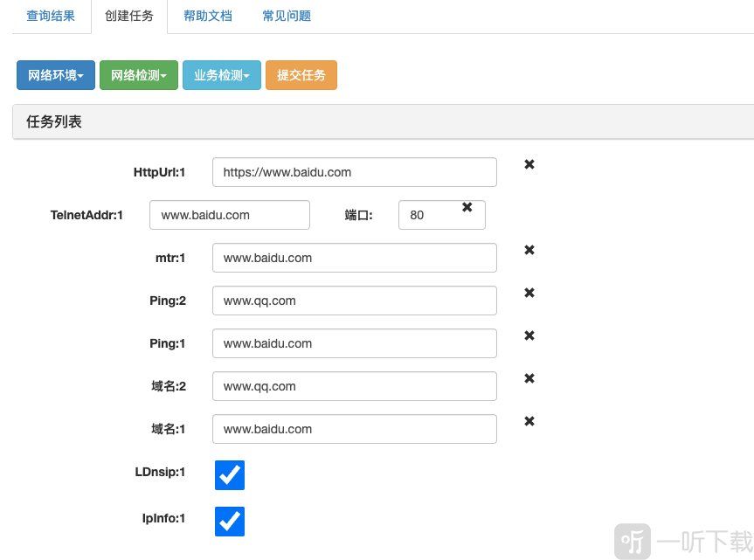Viewport: 754px width, 560px height.
Task: Remove the 域名:1 task via the X icon
Action: pyautogui.click(x=529, y=421)
